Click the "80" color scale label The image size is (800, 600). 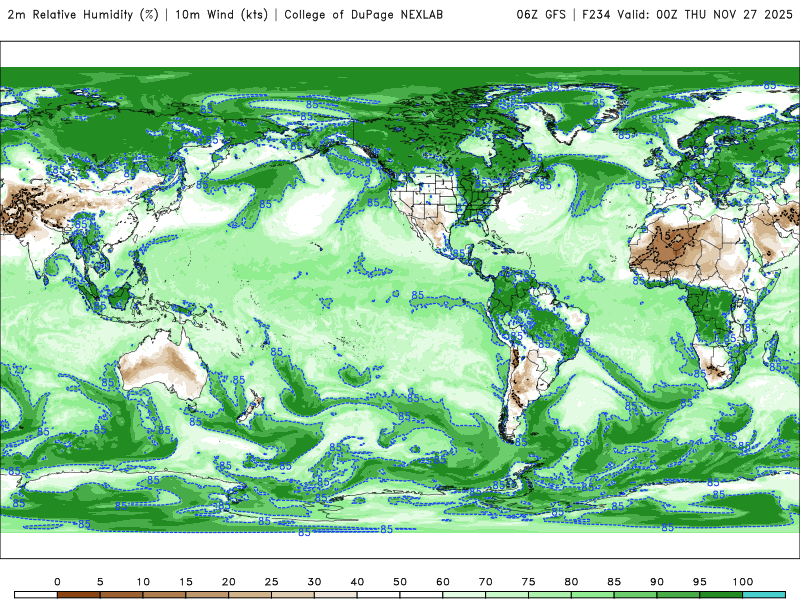click(x=571, y=582)
